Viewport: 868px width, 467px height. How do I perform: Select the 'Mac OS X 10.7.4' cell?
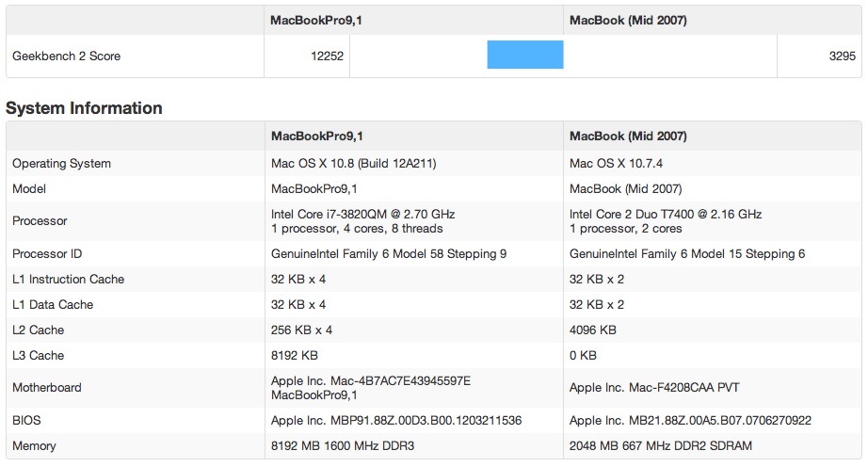(x=616, y=163)
